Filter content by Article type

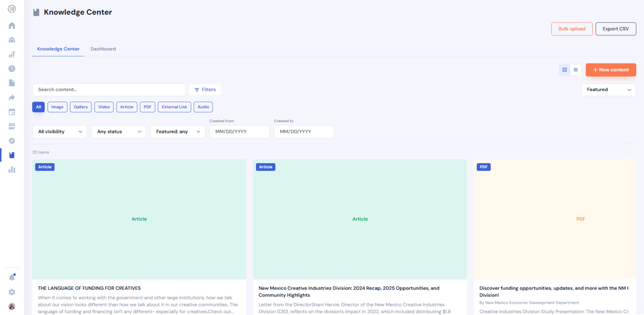tap(127, 107)
